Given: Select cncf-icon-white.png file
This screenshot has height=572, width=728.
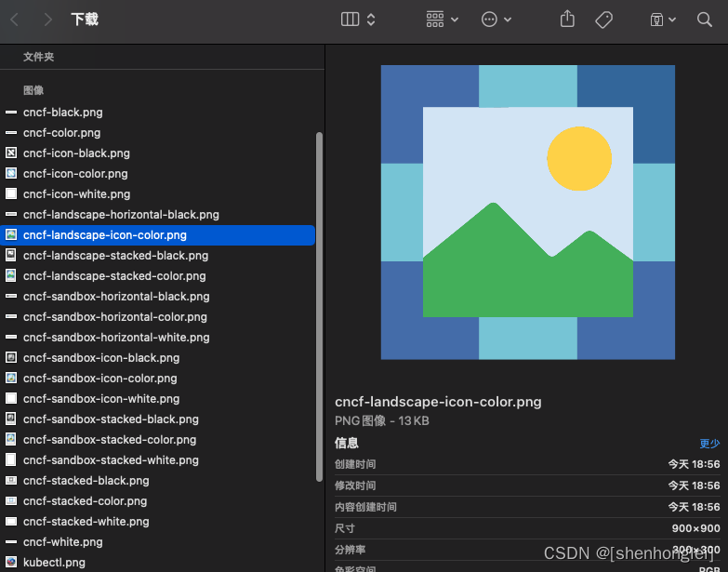Looking at the screenshot, I should (76, 194).
